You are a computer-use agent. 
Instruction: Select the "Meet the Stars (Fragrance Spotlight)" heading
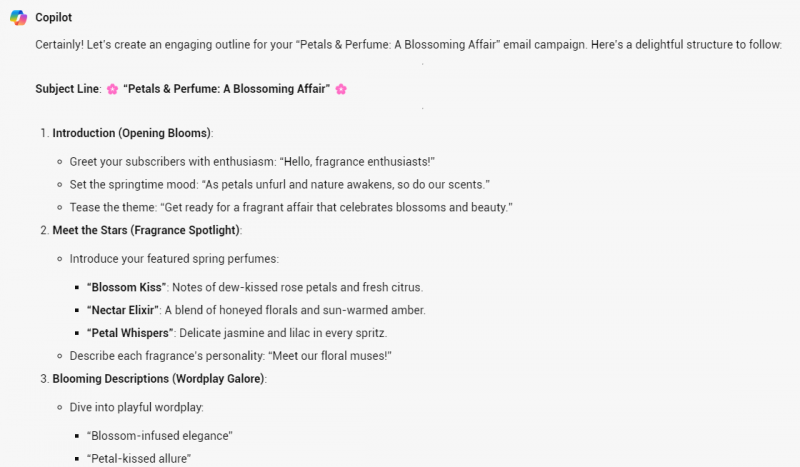point(146,230)
